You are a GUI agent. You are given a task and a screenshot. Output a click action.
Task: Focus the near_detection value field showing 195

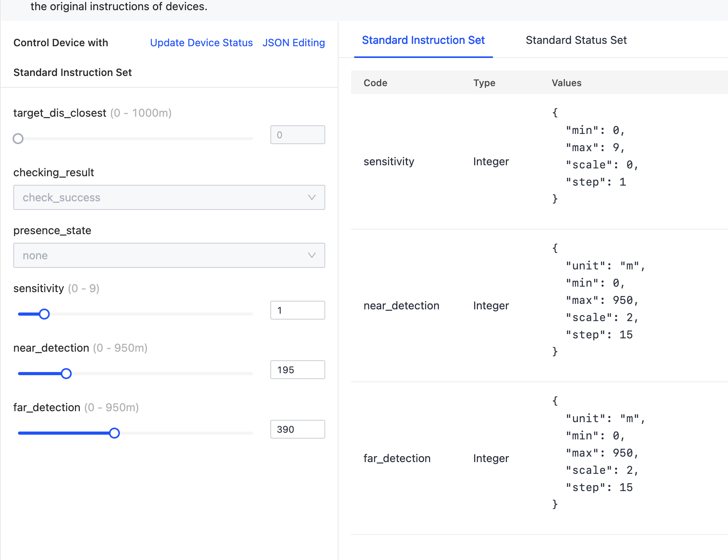297,370
